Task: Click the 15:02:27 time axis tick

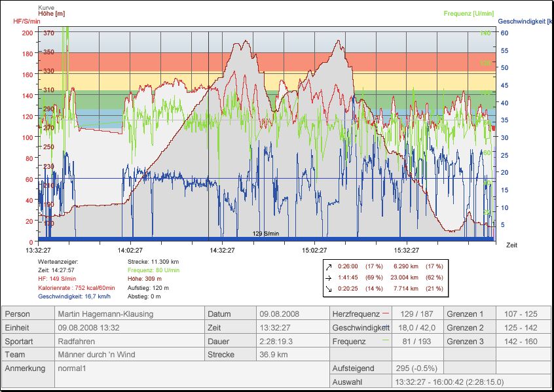Action: 315,250
